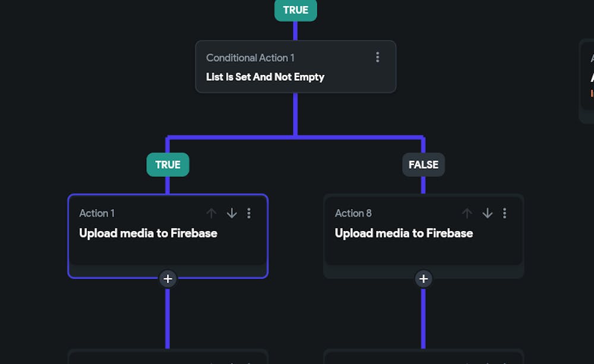Click the plus icon below Action 8

[424, 278]
